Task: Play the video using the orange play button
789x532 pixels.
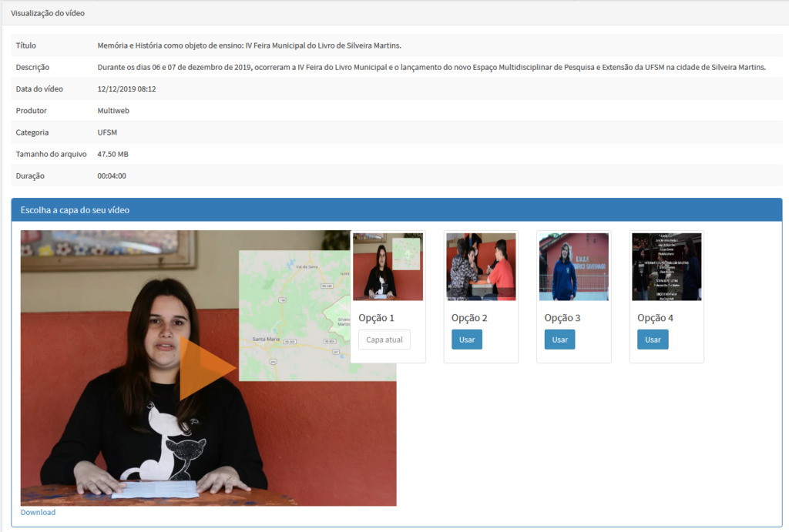Action: (206, 368)
